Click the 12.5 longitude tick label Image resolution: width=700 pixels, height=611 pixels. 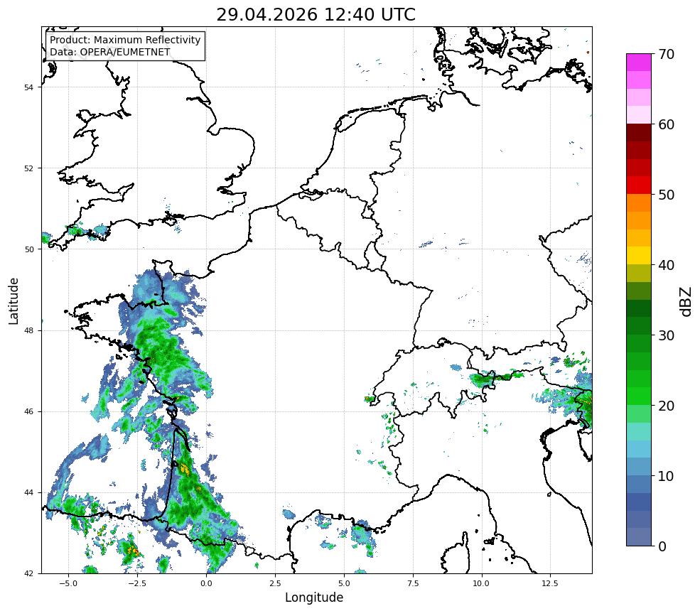click(x=550, y=583)
